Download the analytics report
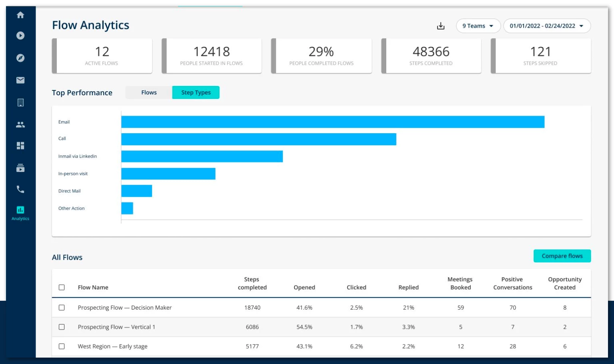This screenshot has height=364, width=614. (x=441, y=26)
